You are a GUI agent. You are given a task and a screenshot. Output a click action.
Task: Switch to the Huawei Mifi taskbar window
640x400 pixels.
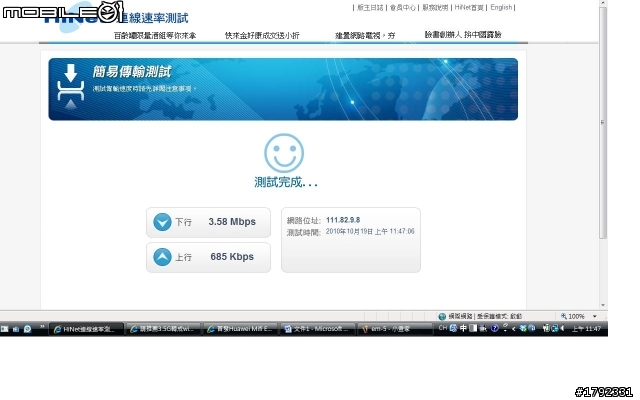[x=240, y=329]
